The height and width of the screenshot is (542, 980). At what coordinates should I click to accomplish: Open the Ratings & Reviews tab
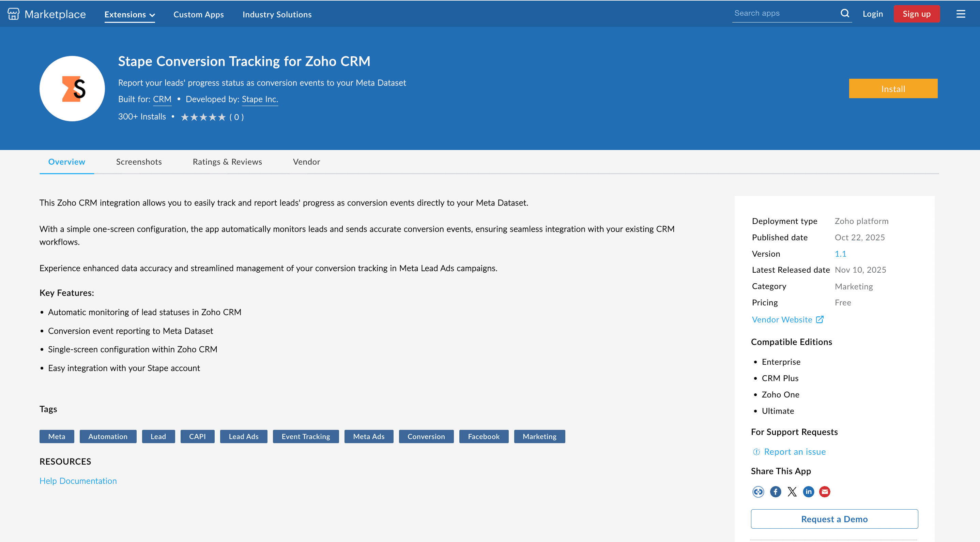pos(227,162)
